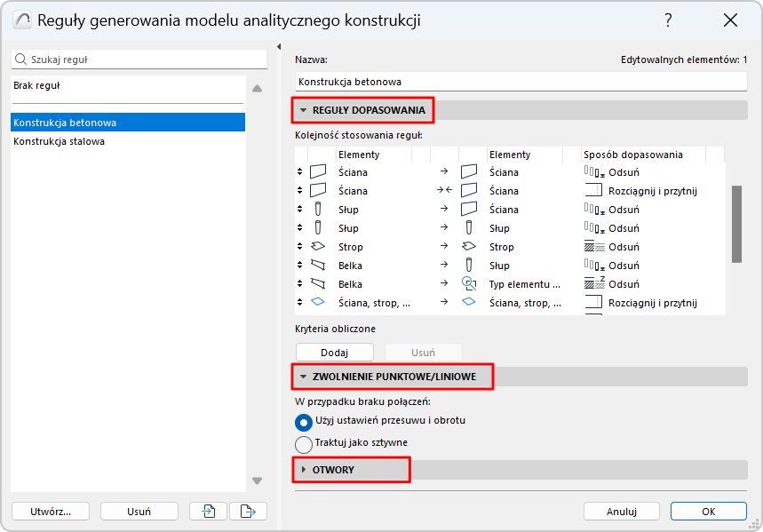Click the Usuń button below the rule list

139,511
